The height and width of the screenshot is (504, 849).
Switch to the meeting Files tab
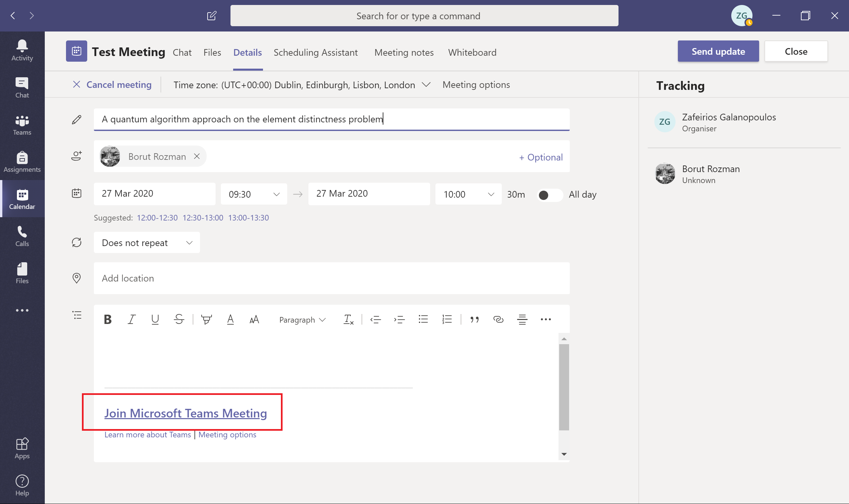[x=212, y=52]
